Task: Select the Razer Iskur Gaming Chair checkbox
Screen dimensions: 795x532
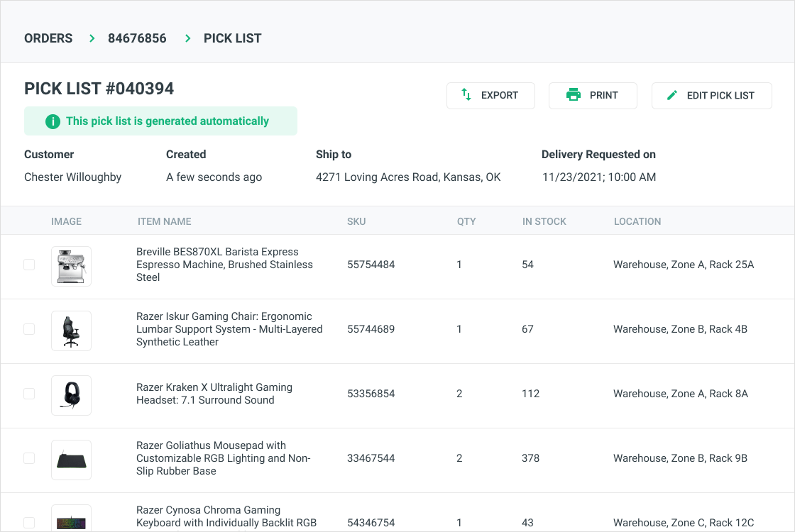Action: pyautogui.click(x=29, y=329)
